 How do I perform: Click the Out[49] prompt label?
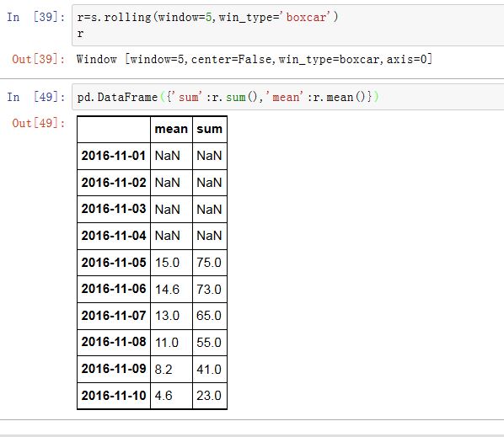(x=39, y=123)
